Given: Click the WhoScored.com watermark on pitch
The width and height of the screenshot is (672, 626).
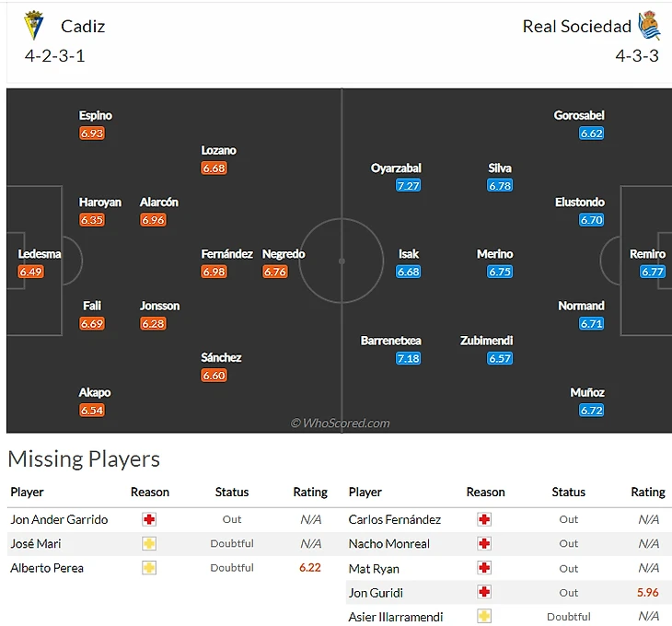Looking at the screenshot, I should pos(341,423).
